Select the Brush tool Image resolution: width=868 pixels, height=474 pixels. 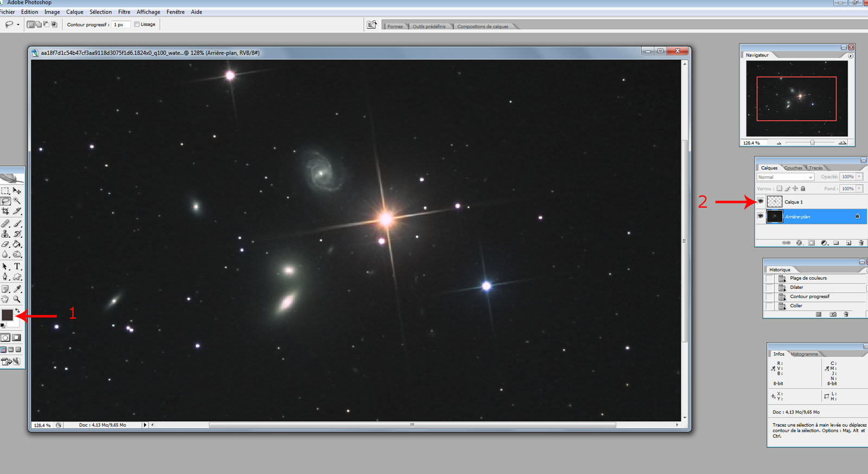(x=17, y=223)
